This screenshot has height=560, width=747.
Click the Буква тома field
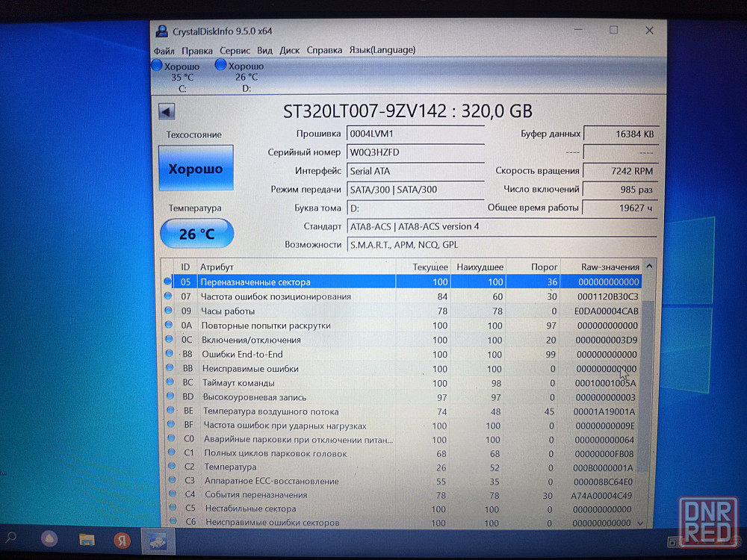pos(415,208)
